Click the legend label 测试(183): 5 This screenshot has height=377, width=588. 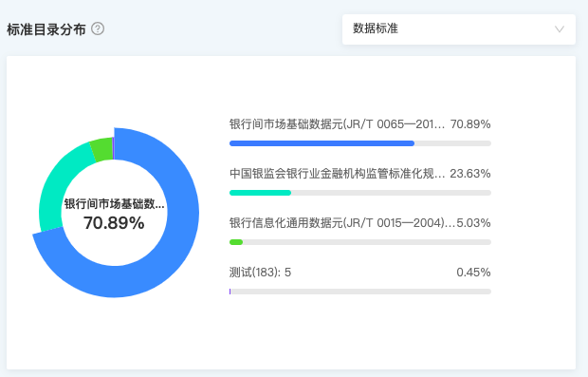[260, 273]
